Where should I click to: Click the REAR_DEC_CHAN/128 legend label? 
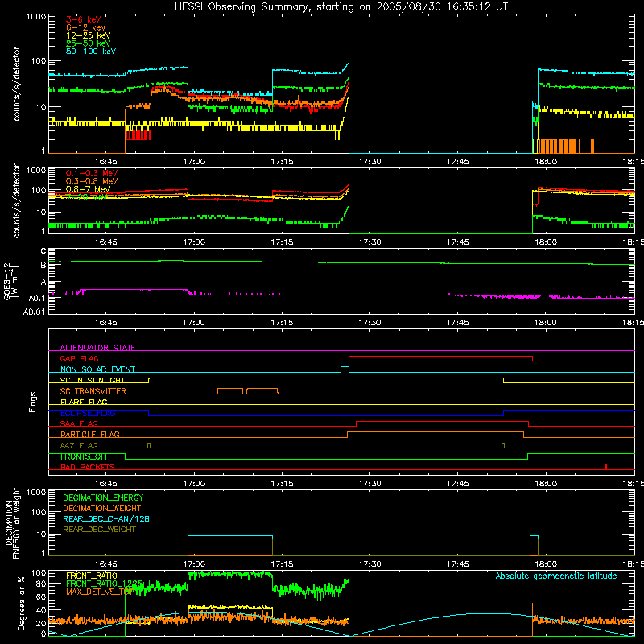click(106, 518)
